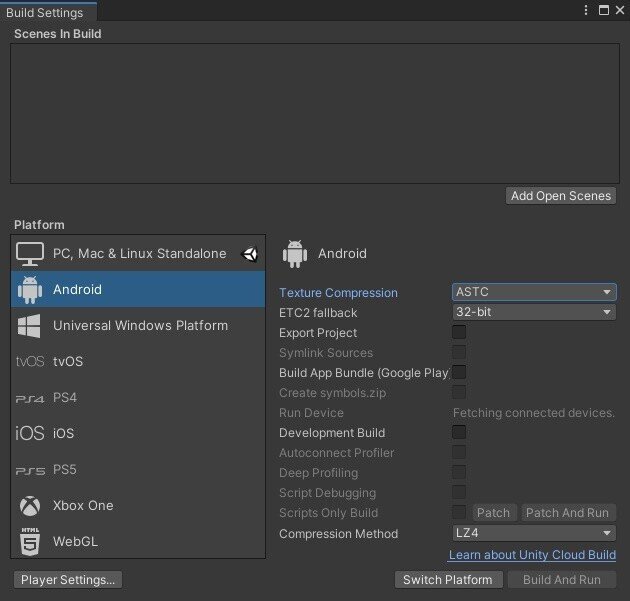The height and width of the screenshot is (601, 630).
Task: Click inside the Scenes In Build list area
Action: tap(315, 114)
